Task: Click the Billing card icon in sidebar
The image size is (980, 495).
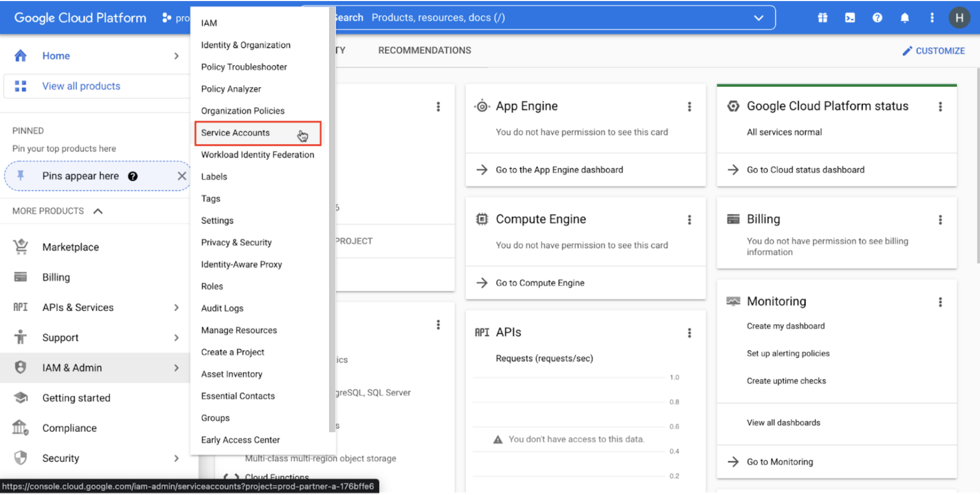Action: (x=20, y=277)
